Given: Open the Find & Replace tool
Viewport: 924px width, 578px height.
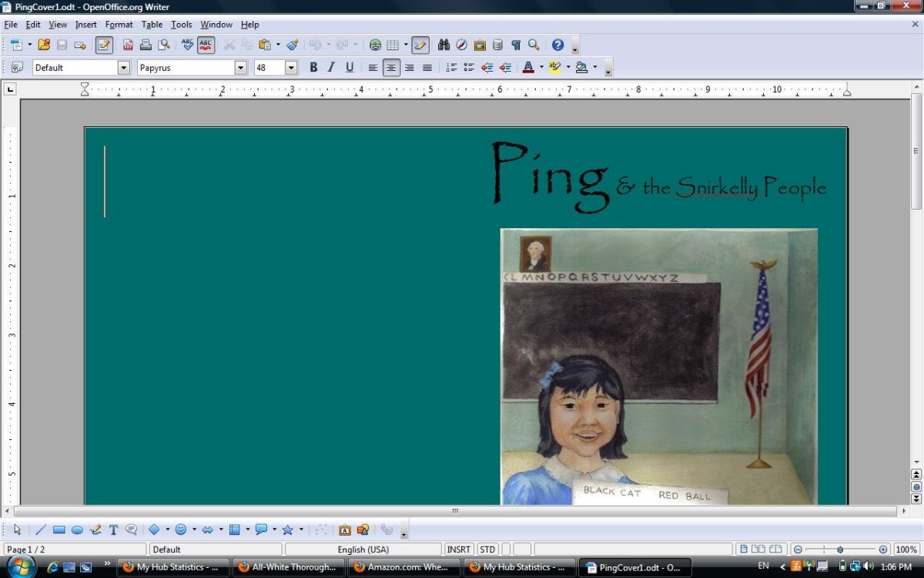Looking at the screenshot, I should pyautogui.click(x=444, y=45).
